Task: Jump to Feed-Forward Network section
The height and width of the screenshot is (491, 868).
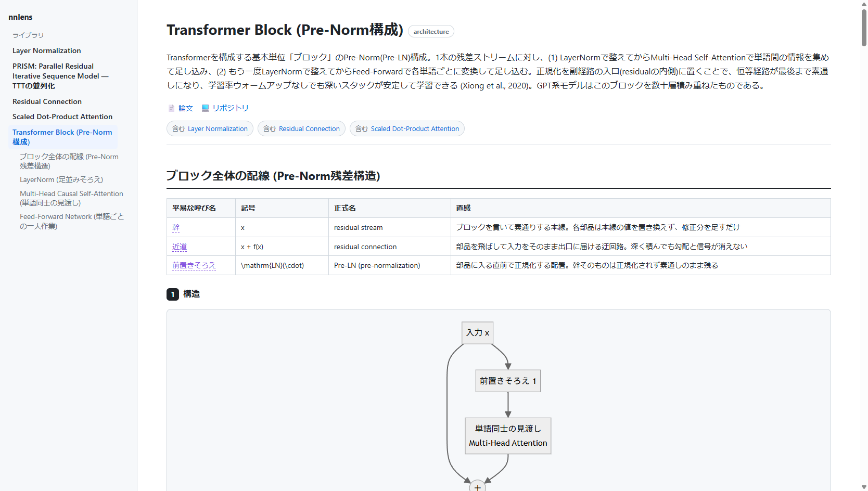Action: [72, 221]
